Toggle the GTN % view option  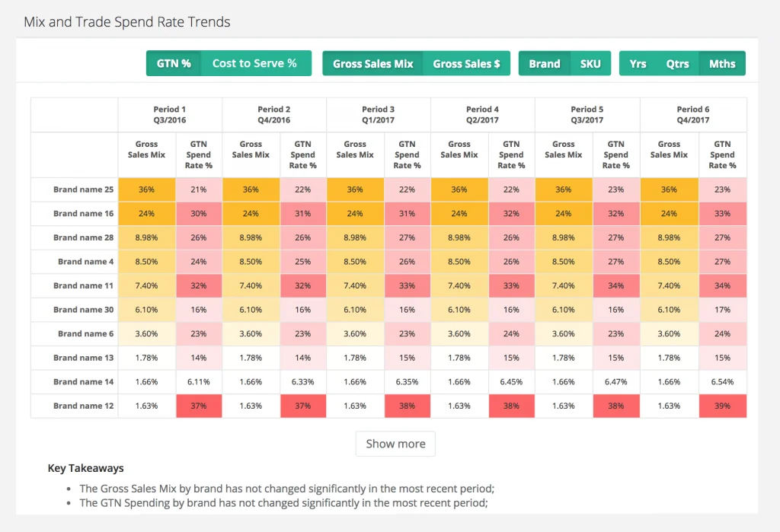click(x=174, y=64)
